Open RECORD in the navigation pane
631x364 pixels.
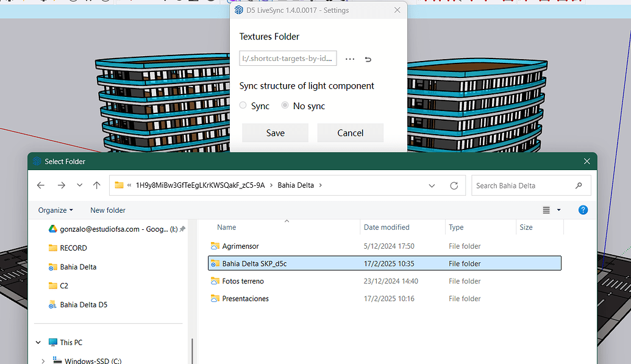tap(73, 248)
